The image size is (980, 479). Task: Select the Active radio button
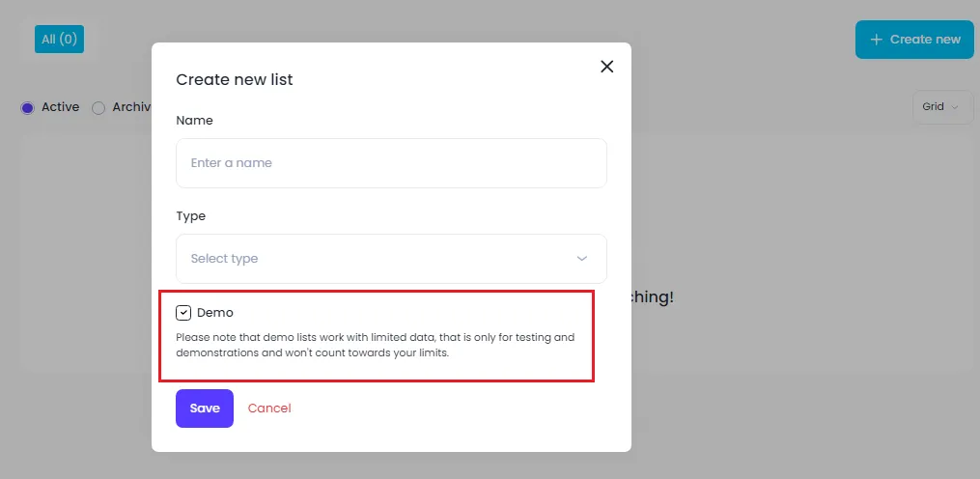click(x=27, y=108)
